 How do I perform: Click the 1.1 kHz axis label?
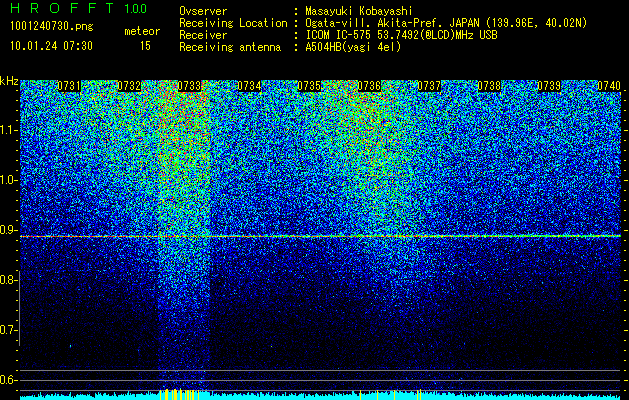click(8, 130)
